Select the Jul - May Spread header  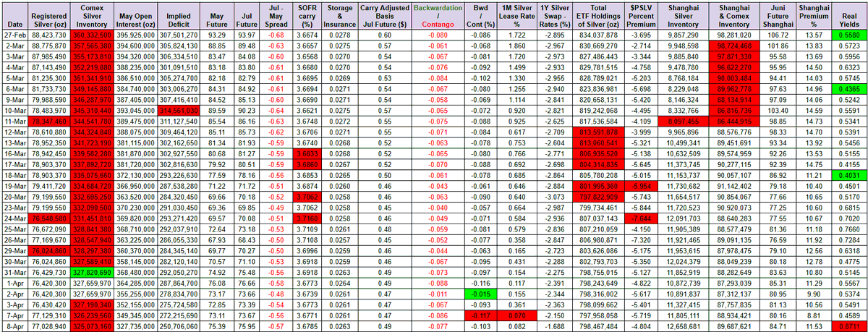(275, 16)
